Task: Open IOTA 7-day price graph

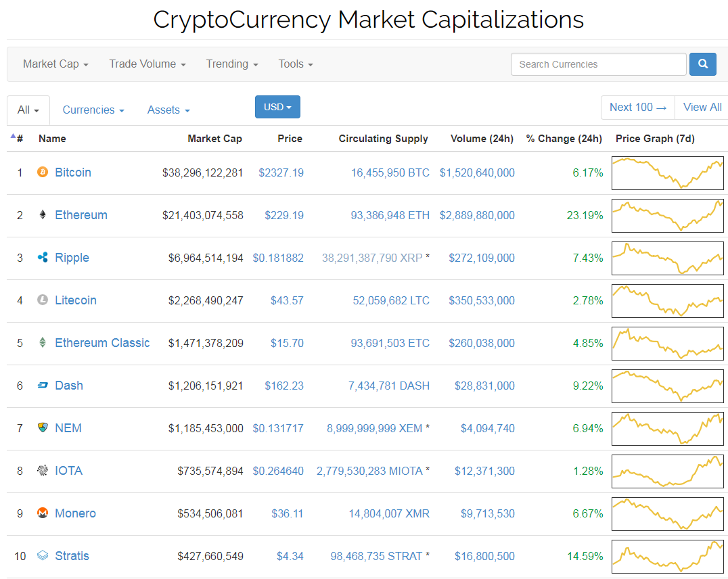Action: tap(668, 471)
